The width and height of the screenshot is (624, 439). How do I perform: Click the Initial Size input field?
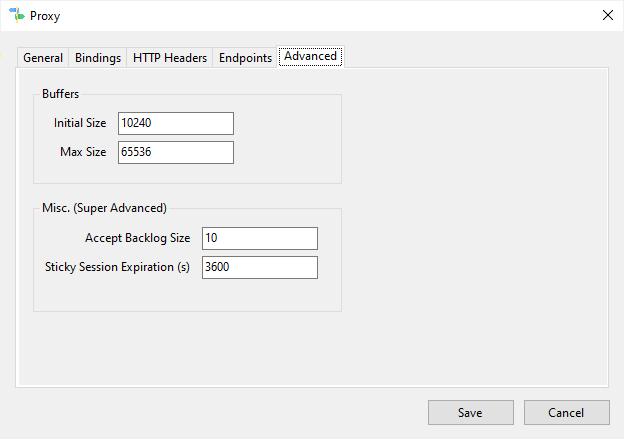tap(176, 123)
